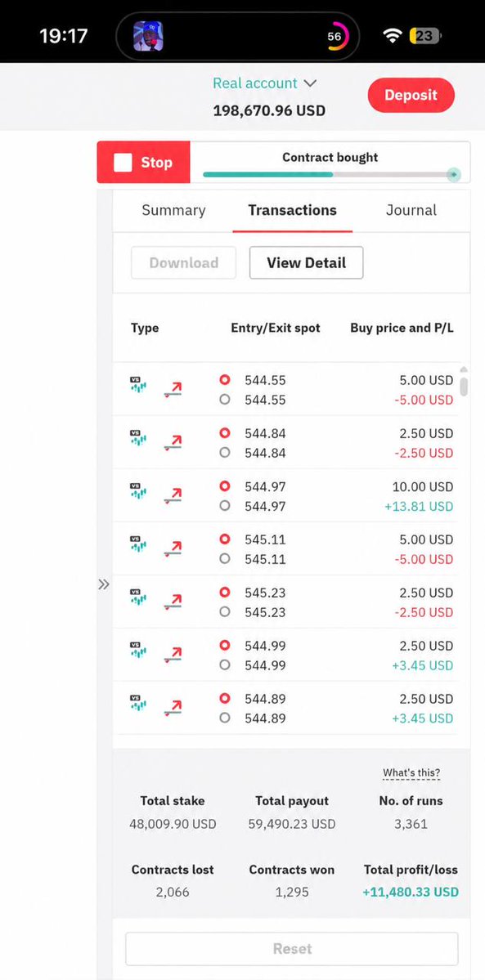Image resolution: width=485 pixels, height=980 pixels.
Task: Tap the 19:17 clock in status bar
Action: click(x=63, y=36)
